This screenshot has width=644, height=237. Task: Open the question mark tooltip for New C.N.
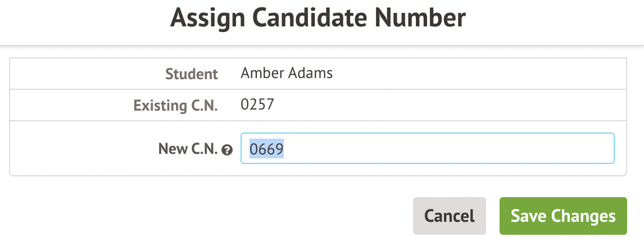coord(227,150)
